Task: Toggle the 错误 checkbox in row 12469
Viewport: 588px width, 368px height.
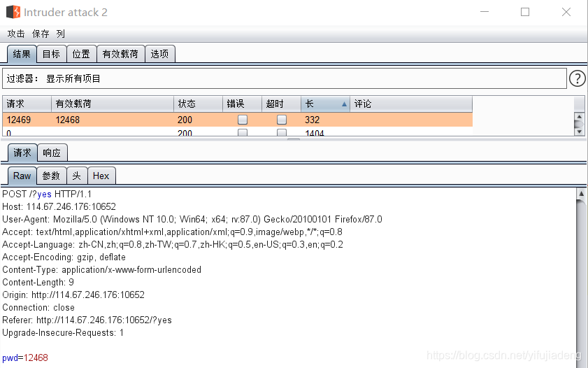Action: pos(243,120)
